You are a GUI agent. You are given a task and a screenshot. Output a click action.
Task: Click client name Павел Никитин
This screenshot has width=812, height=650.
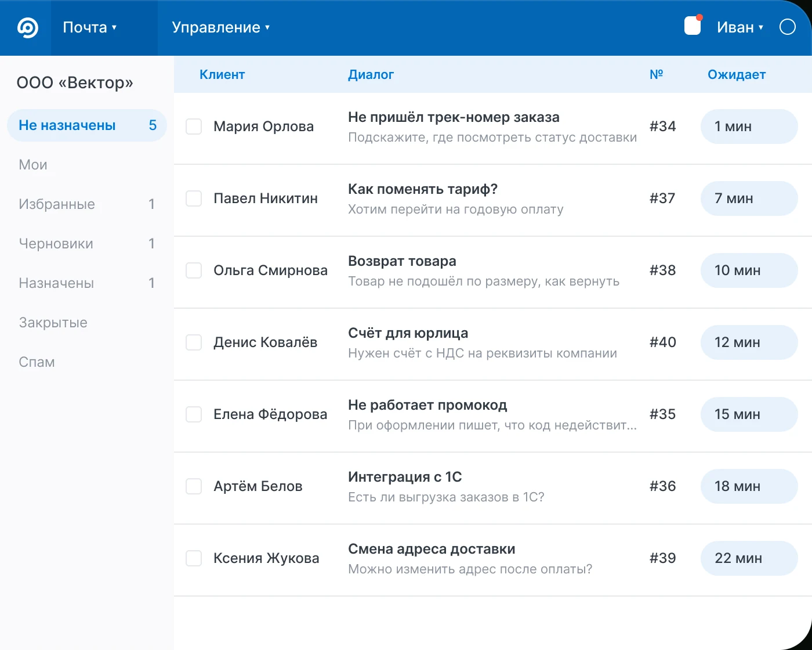[266, 198]
